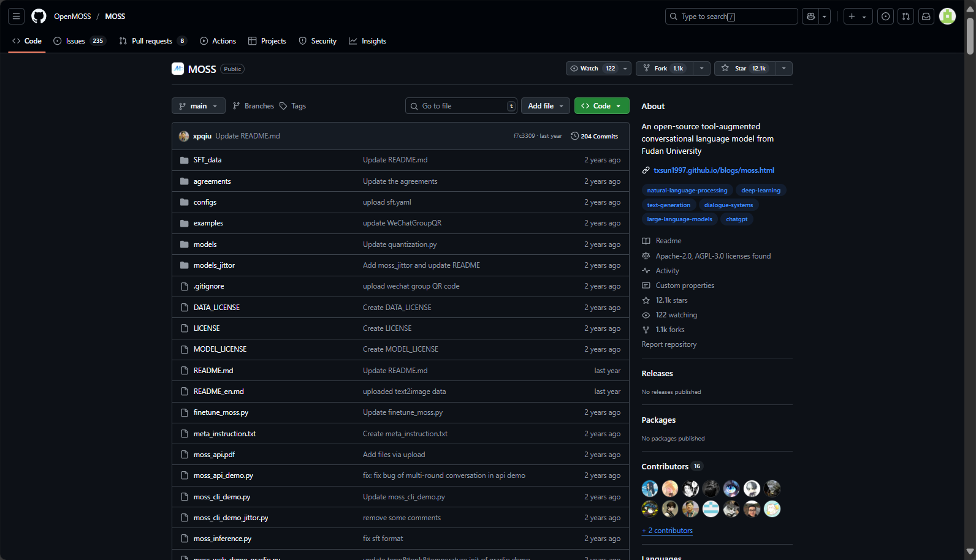
Task: Click the fork icon beside 1.1k forks
Action: click(x=646, y=330)
